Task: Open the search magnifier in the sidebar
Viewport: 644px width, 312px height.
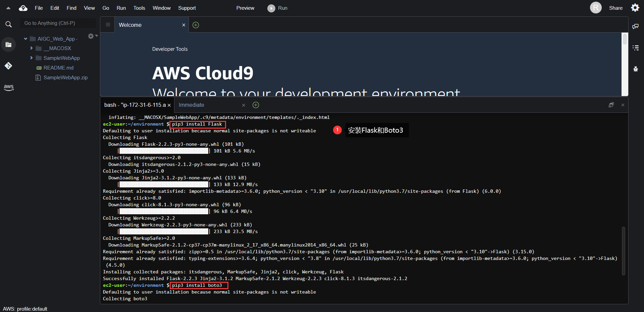Action: click(x=8, y=24)
